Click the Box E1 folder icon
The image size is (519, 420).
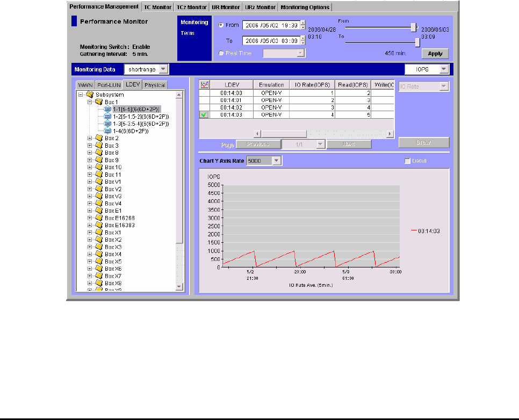98,211
